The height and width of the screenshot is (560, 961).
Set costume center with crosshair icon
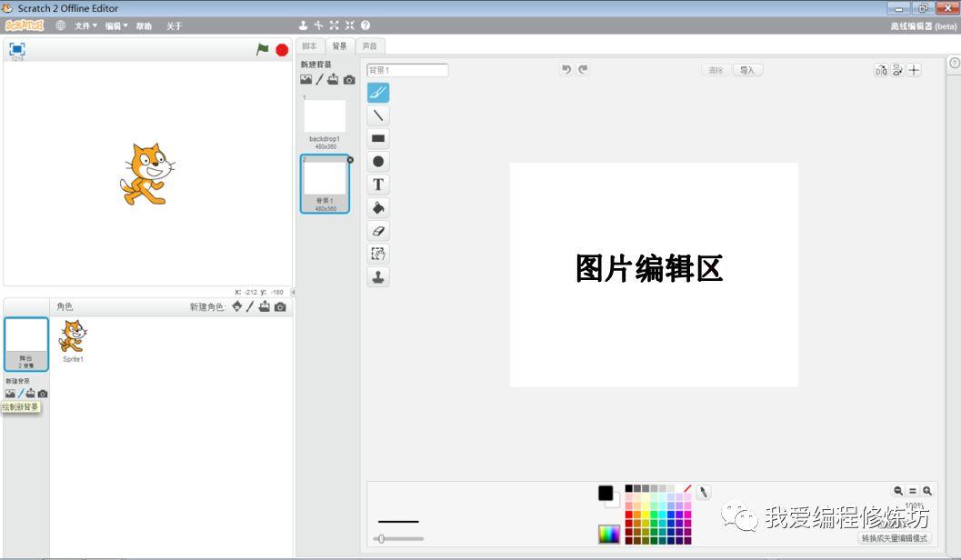coord(914,70)
